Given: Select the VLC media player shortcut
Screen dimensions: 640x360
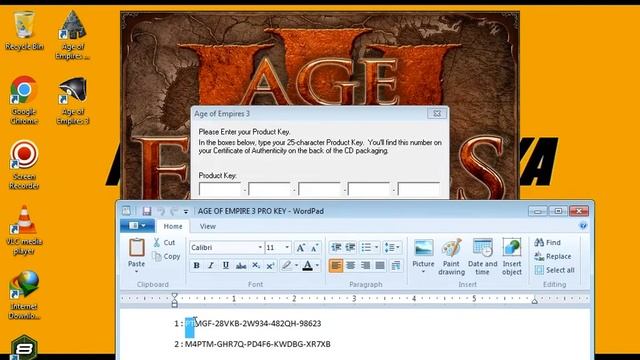Looking at the screenshot, I should click(24, 230).
